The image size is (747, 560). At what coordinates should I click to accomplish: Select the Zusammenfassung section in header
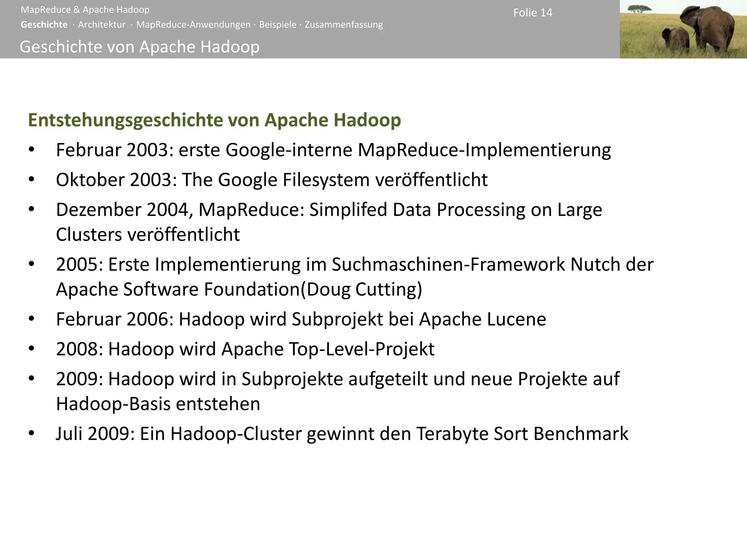[x=344, y=25]
